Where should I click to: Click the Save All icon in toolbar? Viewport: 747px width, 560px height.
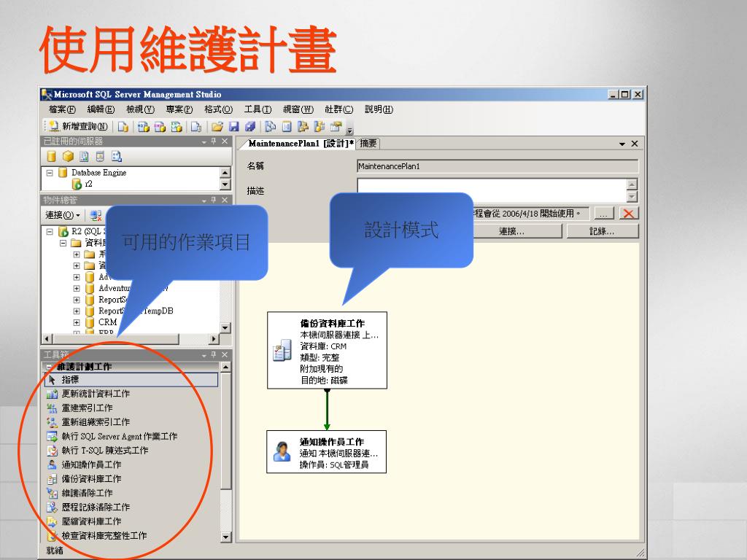tap(249, 127)
